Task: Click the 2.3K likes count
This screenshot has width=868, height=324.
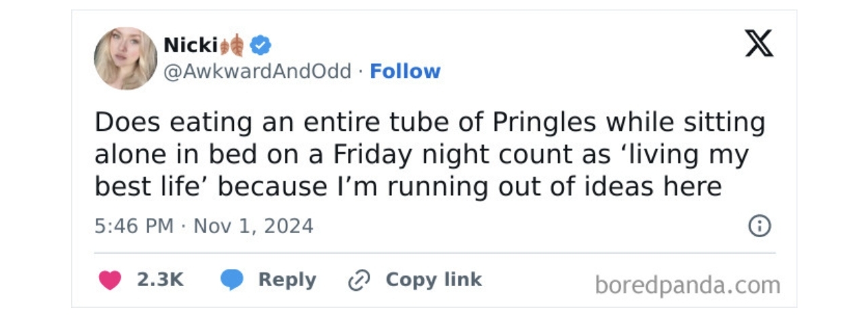Action: 160,280
